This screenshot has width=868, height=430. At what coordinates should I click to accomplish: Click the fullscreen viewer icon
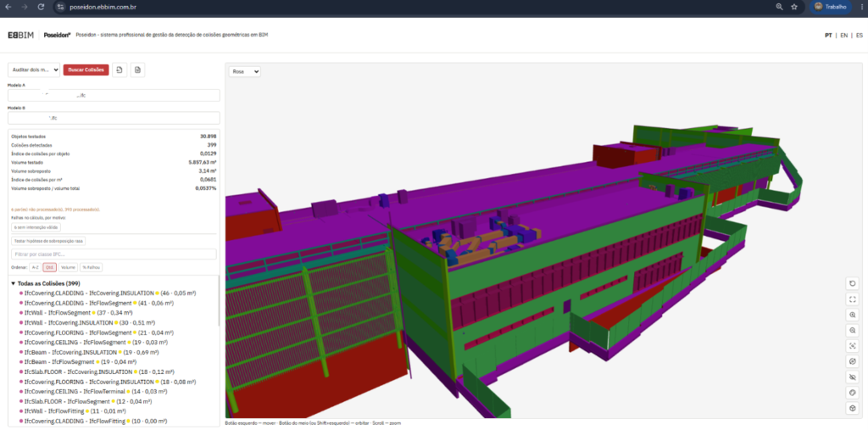click(853, 299)
